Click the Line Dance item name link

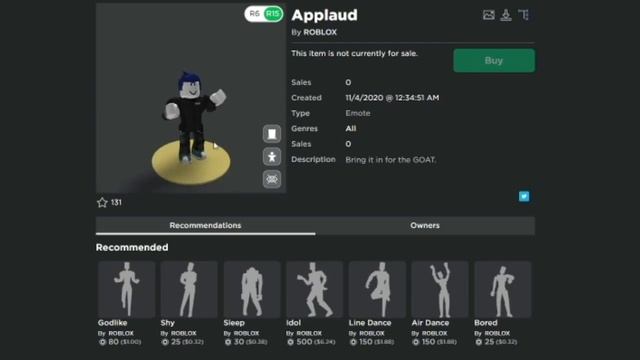370,323
